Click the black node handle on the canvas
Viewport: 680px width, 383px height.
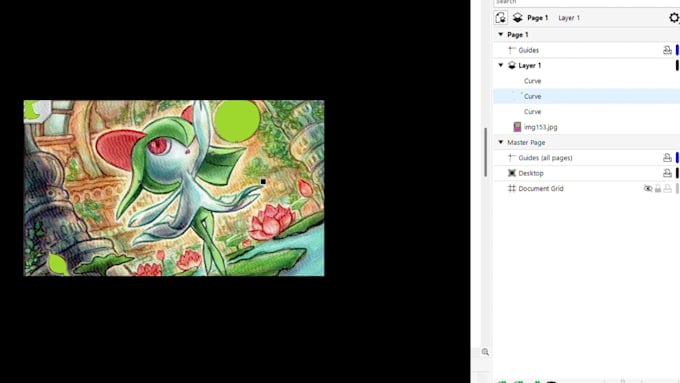[x=263, y=182]
